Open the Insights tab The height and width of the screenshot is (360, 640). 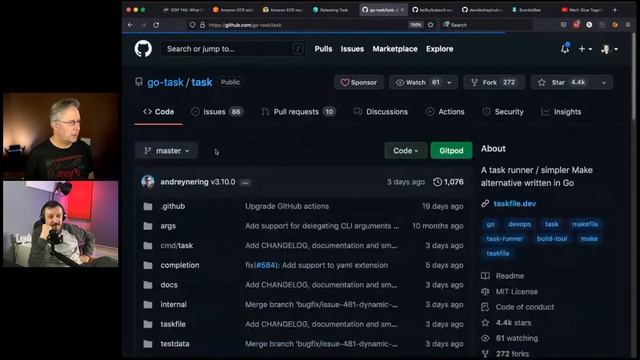pos(561,111)
